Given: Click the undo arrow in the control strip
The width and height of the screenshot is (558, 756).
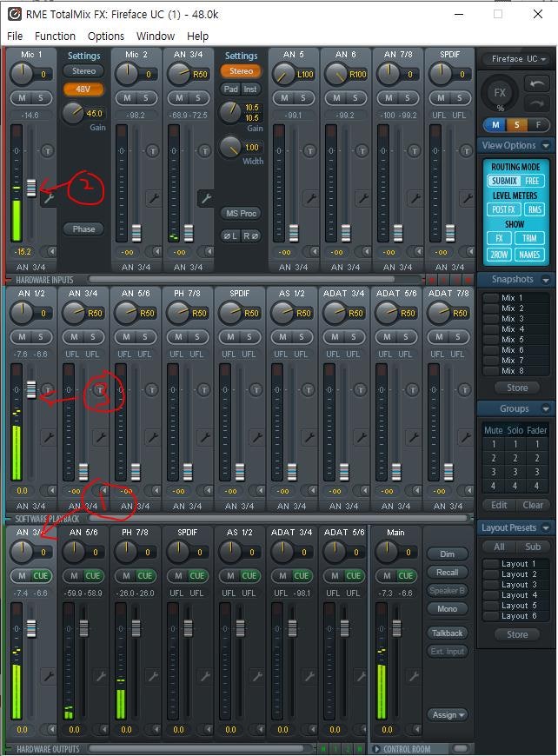Looking at the screenshot, I should point(536,84).
